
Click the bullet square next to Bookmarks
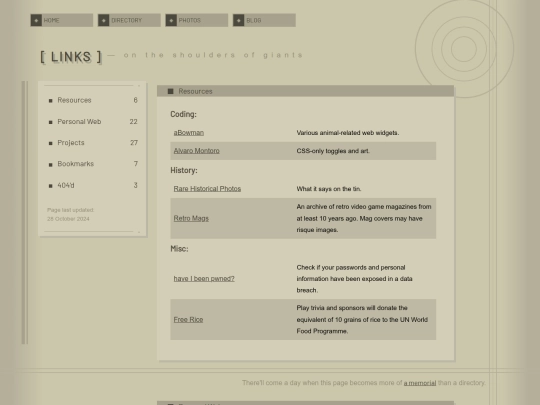point(51,165)
